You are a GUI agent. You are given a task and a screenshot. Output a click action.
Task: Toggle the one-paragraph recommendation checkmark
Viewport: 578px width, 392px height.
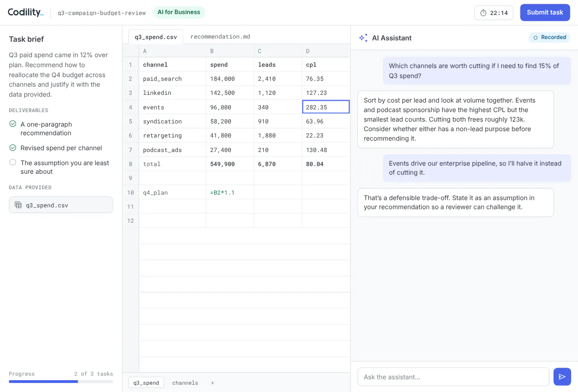click(13, 124)
